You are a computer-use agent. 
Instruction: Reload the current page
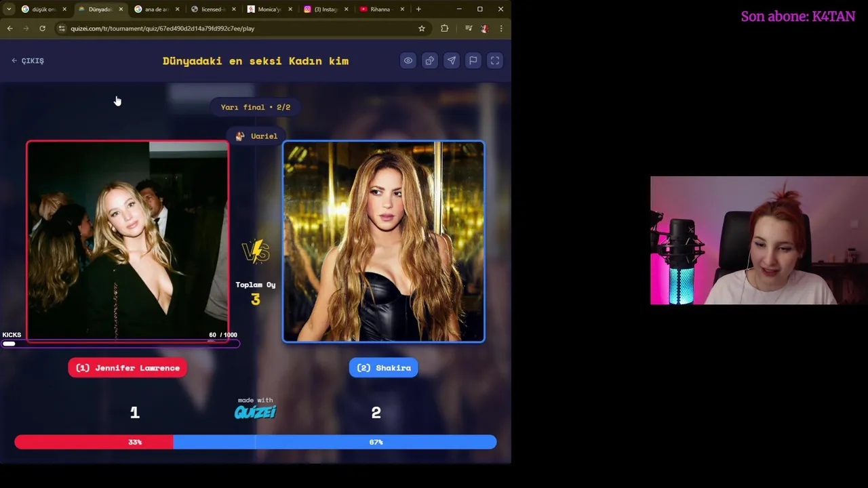42,28
